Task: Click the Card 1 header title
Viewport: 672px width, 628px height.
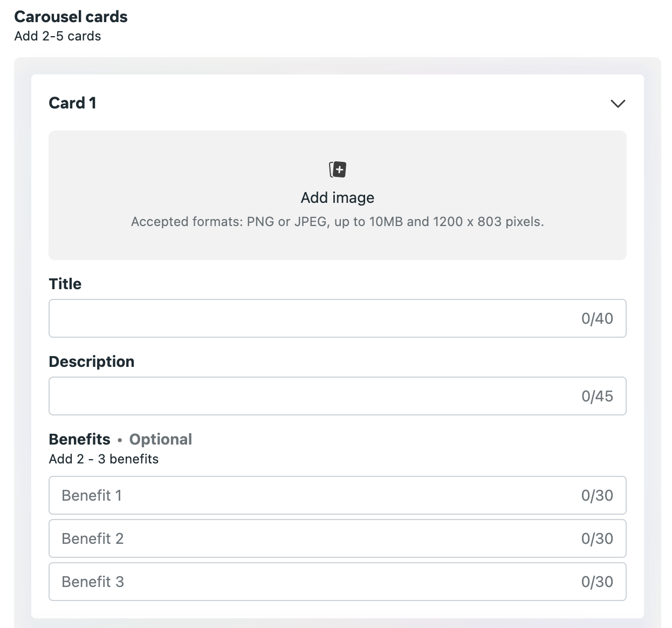Action: coord(72,103)
